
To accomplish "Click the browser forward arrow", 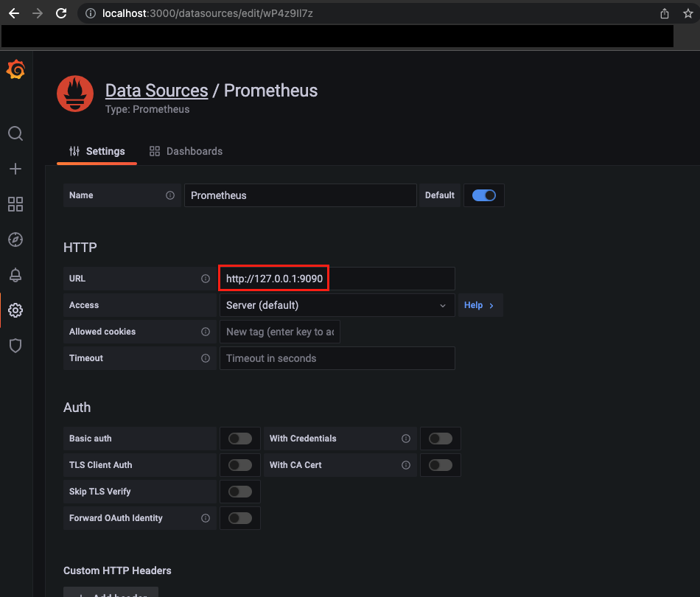I will click(x=38, y=13).
